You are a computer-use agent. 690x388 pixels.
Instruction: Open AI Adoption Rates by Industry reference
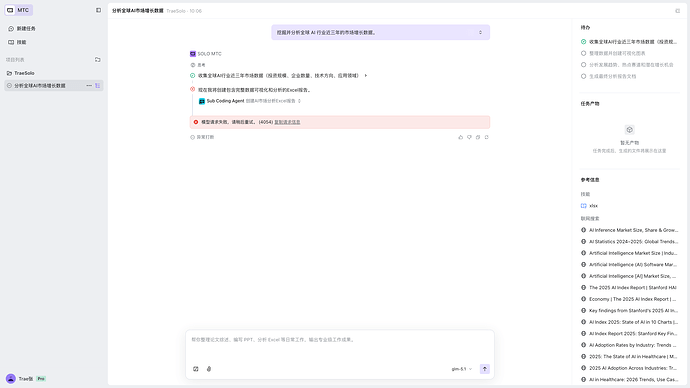[629, 345]
